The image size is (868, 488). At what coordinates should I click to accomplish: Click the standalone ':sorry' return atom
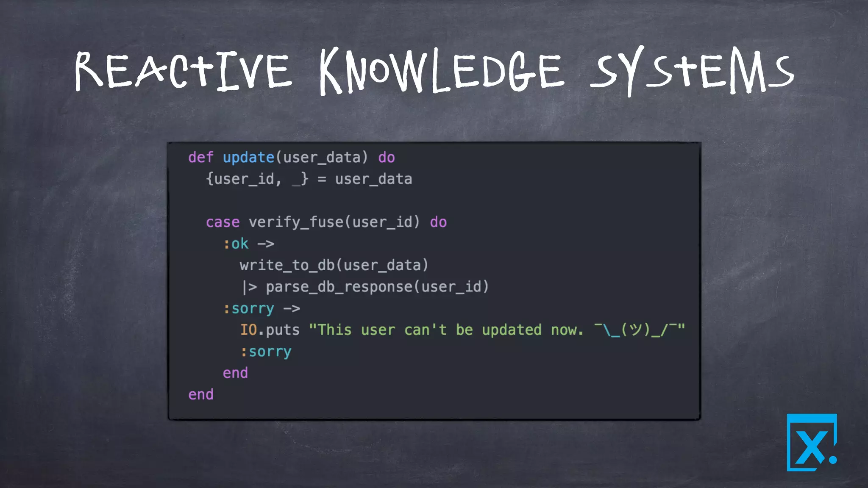[x=266, y=352]
